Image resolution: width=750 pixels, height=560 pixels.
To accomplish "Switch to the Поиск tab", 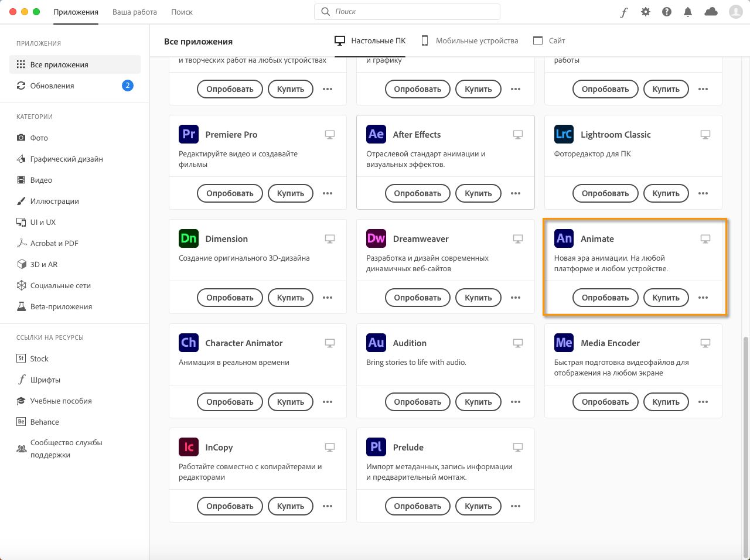I will [182, 12].
